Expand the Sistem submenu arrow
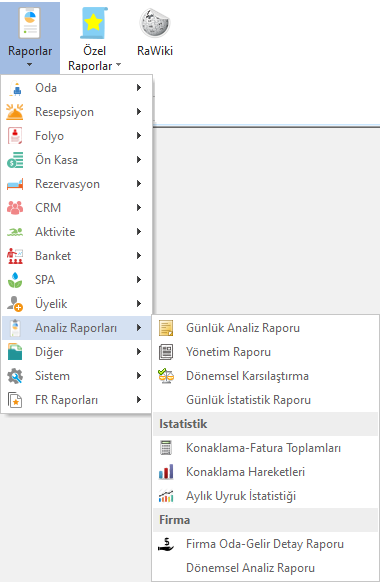Screen dimensions: 380x582 [139, 376]
